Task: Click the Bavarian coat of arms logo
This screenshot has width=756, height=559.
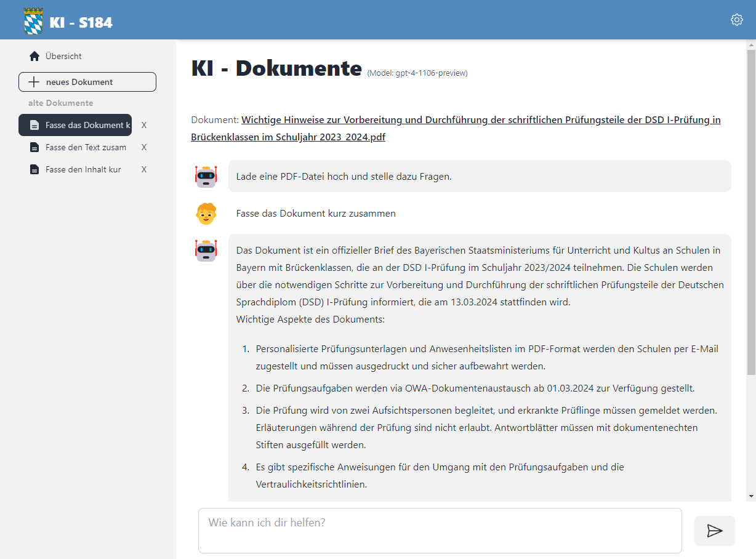Action: [x=34, y=21]
